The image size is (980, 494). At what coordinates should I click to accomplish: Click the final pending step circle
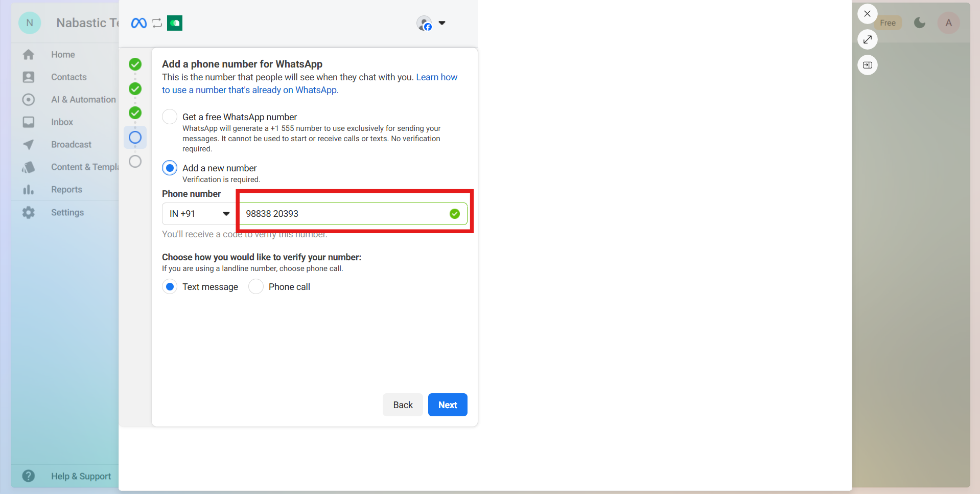point(135,162)
